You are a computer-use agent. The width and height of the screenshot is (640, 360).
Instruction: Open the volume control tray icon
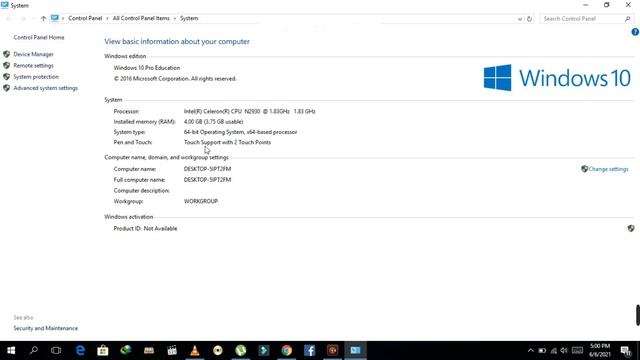[x=564, y=351]
